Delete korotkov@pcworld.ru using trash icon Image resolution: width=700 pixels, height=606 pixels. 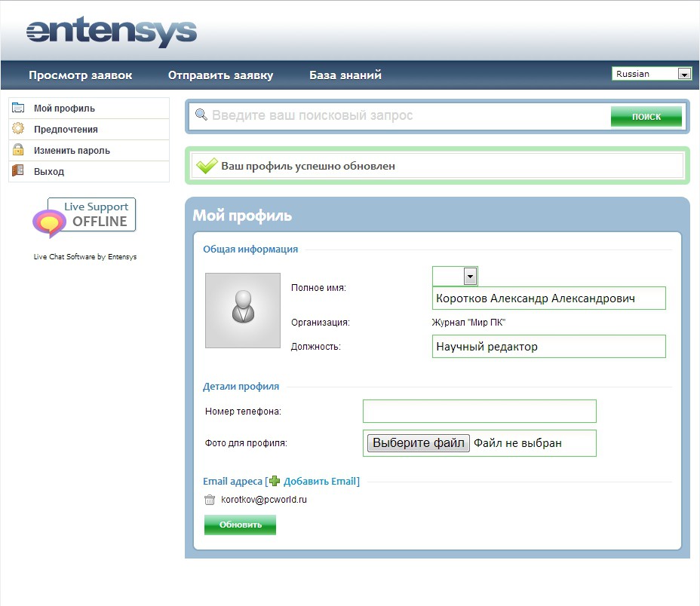tap(210, 500)
